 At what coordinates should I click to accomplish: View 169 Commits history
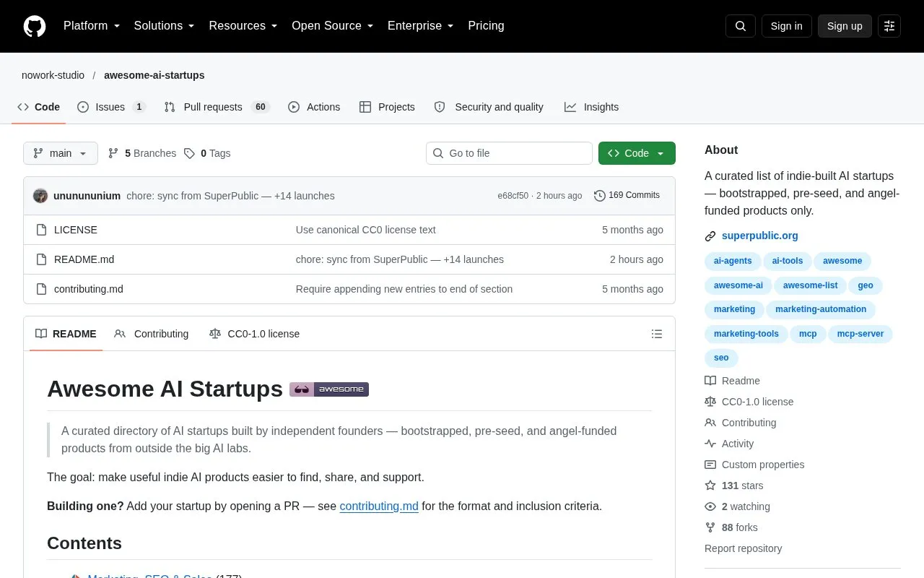pyautogui.click(x=627, y=196)
